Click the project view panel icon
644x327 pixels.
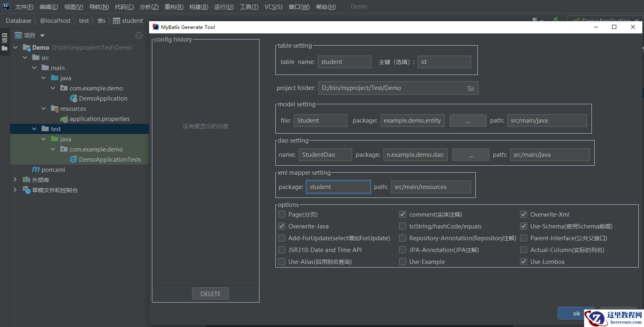[x=18, y=35]
